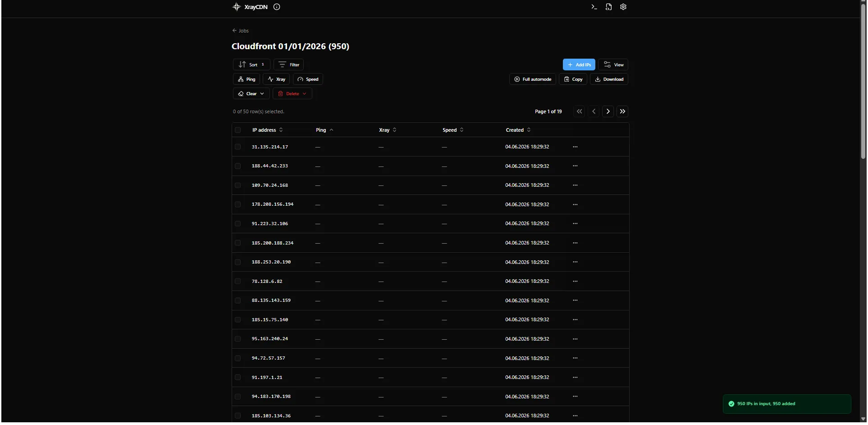Click the file sync icon in header
This screenshot has height=425, width=868.
click(608, 7)
